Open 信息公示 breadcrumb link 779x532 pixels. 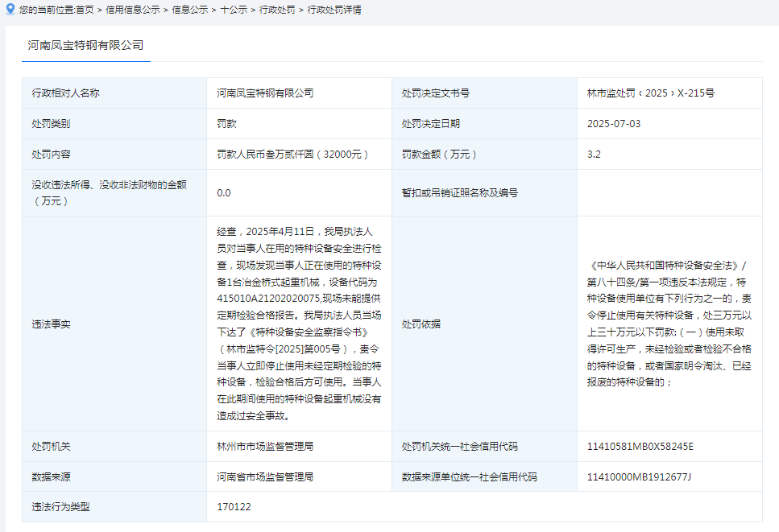(190, 10)
